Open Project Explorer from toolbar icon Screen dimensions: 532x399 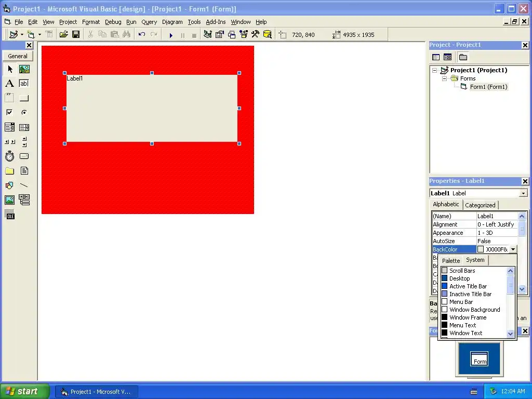[208, 35]
